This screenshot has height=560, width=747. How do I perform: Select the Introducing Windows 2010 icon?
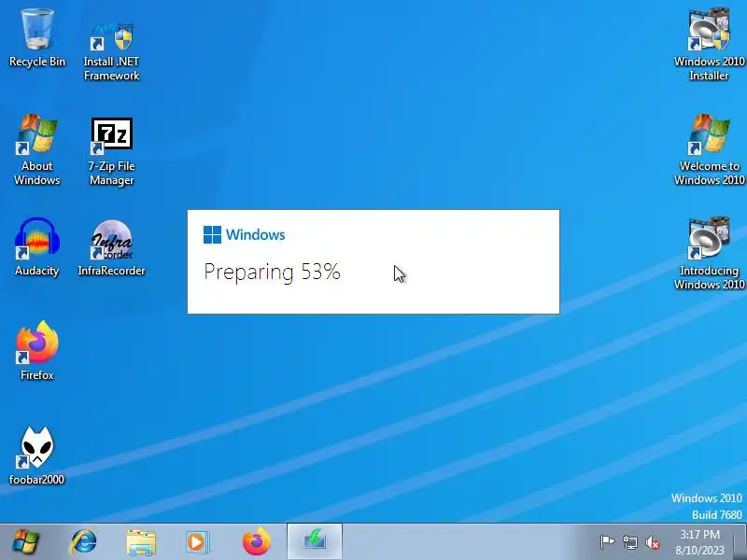click(x=709, y=253)
